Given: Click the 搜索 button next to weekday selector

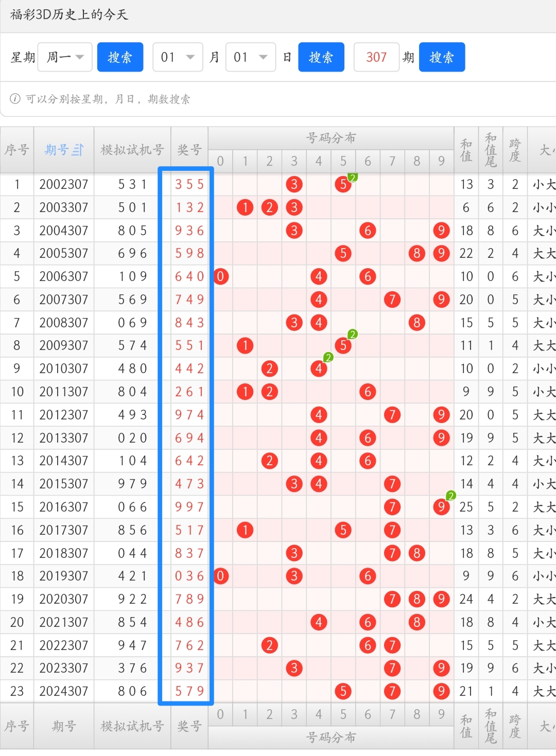Looking at the screenshot, I should point(120,57).
